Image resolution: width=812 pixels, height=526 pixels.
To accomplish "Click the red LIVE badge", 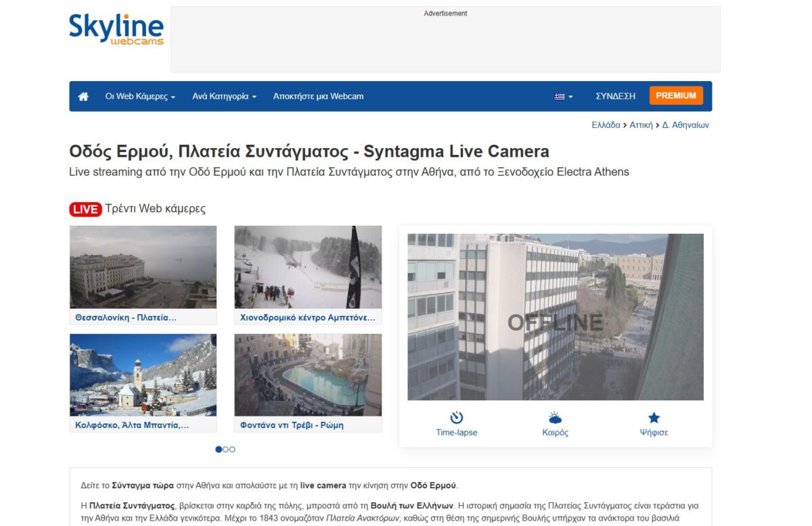I will pos(85,210).
